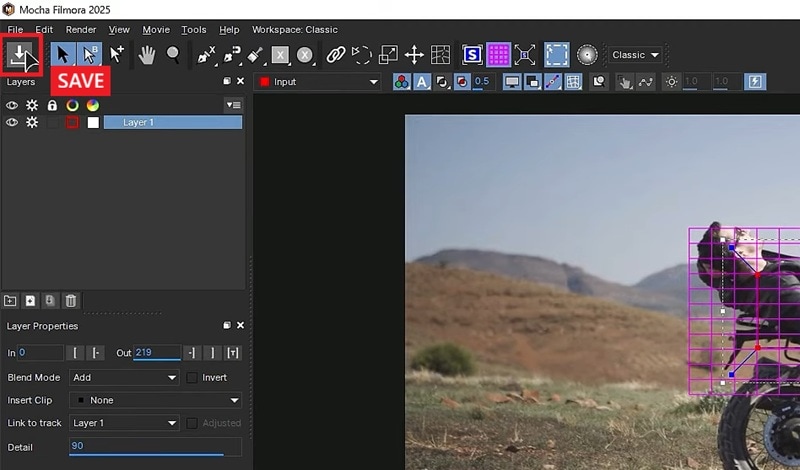The image size is (800, 470).
Task: Click the dashed area selection icon
Action: pos(556,55)
